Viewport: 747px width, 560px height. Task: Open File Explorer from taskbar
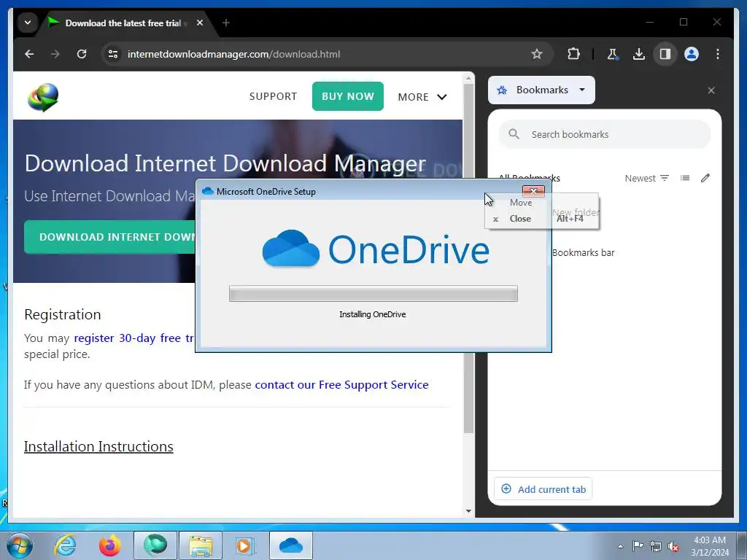click(x=201, y=545)
